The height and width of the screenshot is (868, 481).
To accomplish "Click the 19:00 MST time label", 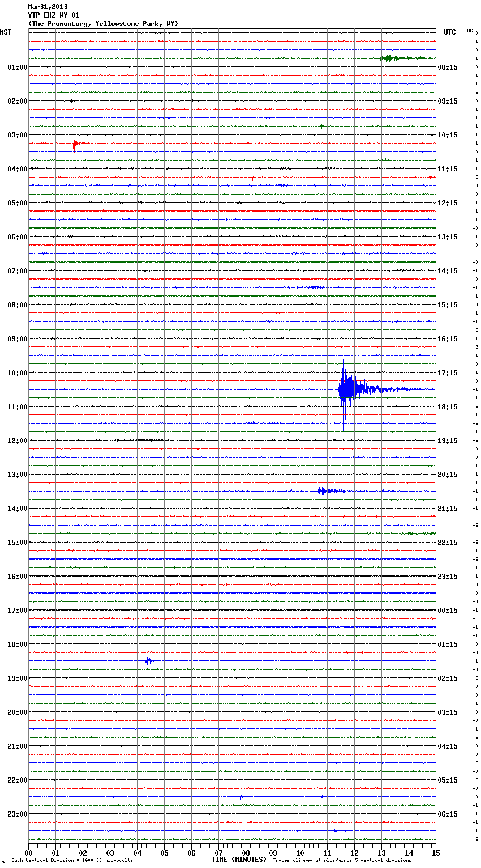I will pyautogui.click(x=17, y=678).
